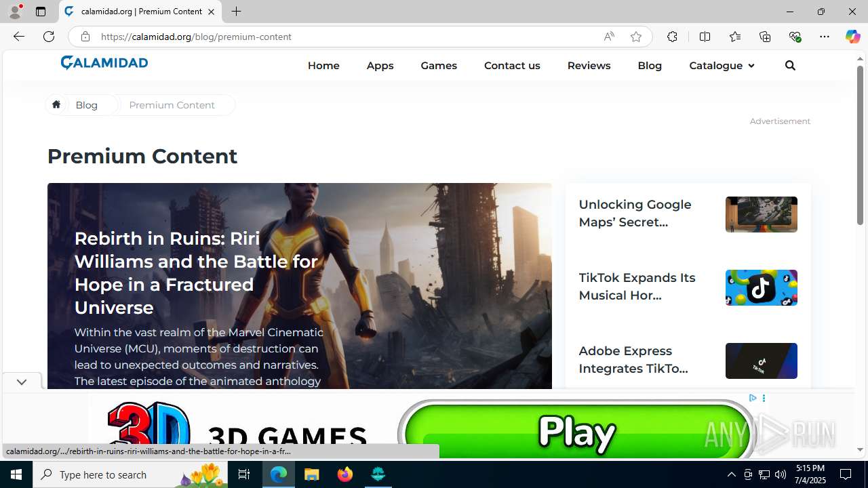Screen dimensions: 868x488
Task: Go to the Home menu item
Action: click(x=323, y=65)
